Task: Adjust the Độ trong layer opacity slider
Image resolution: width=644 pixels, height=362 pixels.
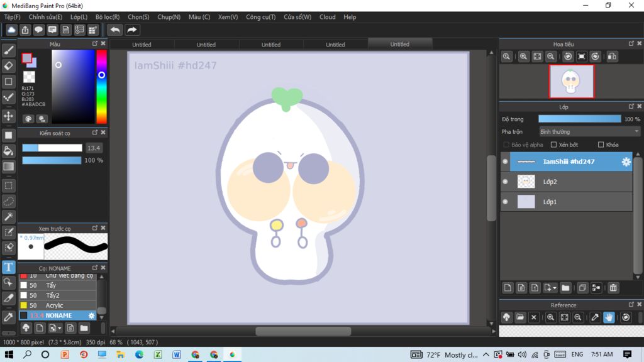Action: click(579, 119)
